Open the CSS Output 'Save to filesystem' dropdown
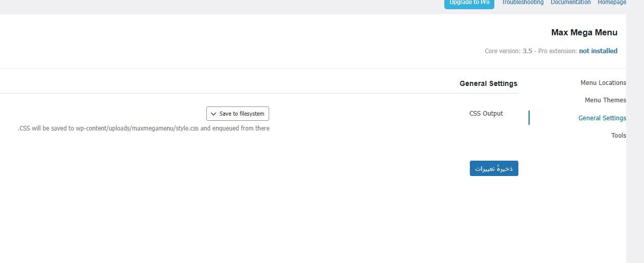This screenshot has width=644, height=263. tap(237, 114)
